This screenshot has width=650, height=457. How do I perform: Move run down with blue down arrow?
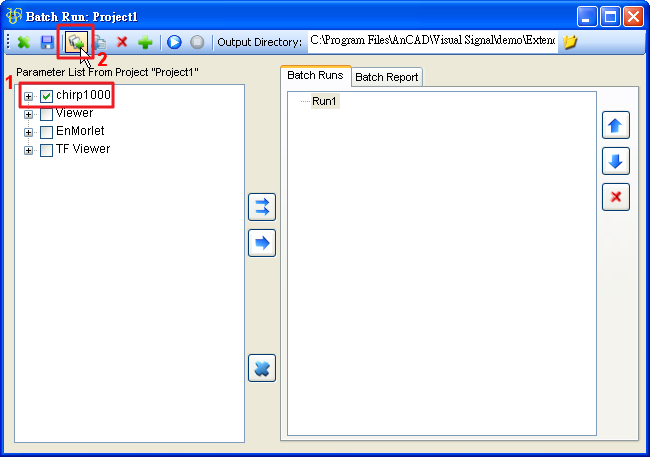pos(615,161)
